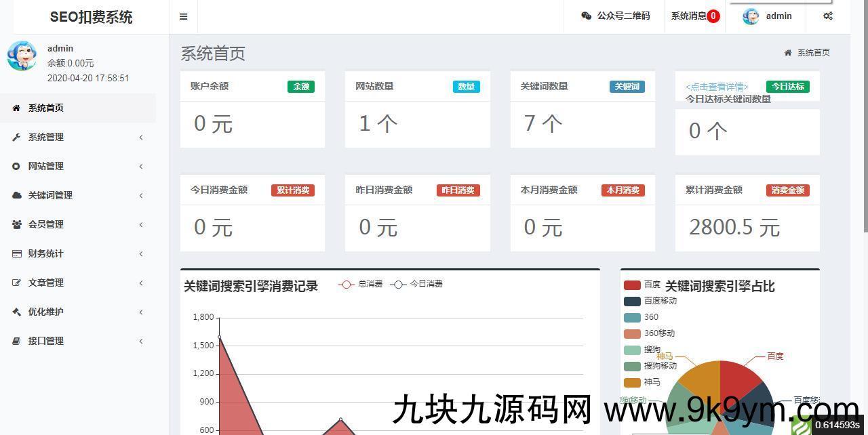This screenshot has height=435, width=868.
Task: Click the admin avatar in top bar
Action: point(751,16)
